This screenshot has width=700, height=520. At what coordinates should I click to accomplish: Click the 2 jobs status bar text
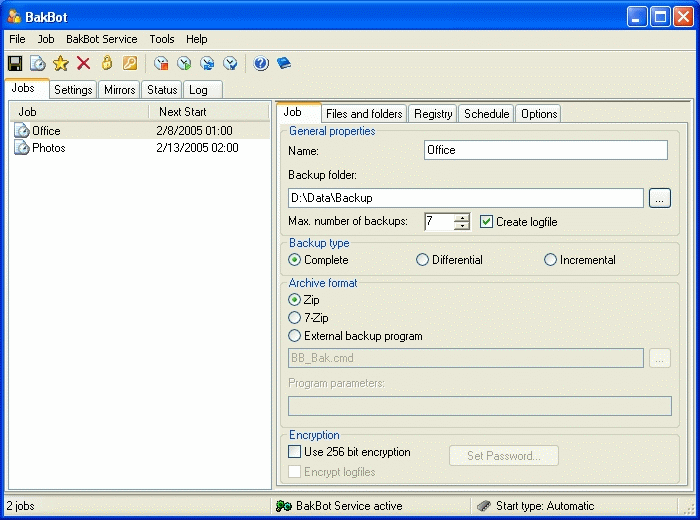click(x=21, y=506)
